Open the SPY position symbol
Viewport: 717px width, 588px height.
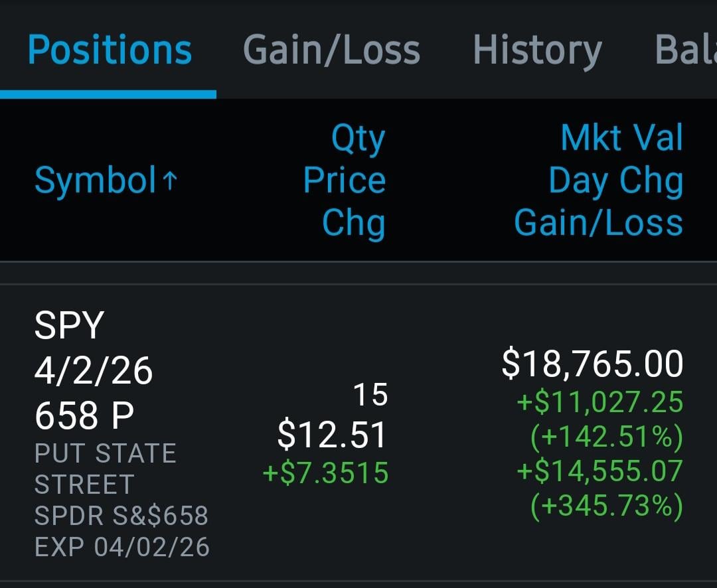[x=69, y=326]
